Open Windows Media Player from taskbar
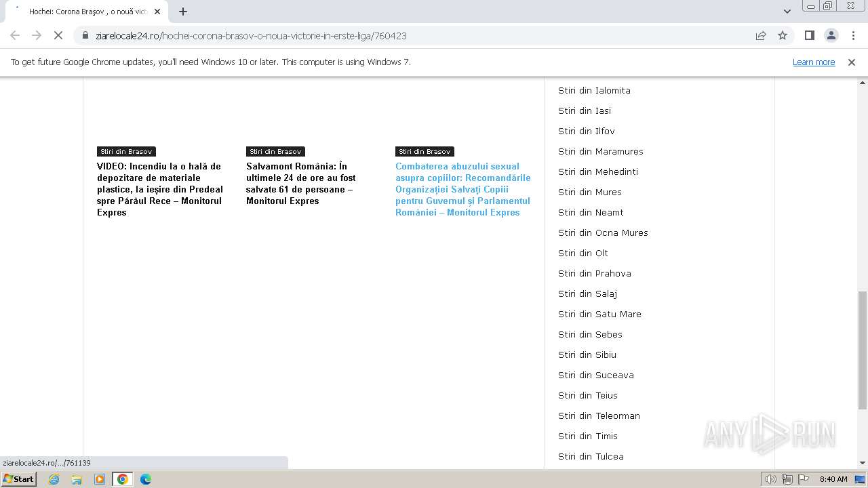 point(100,479)
